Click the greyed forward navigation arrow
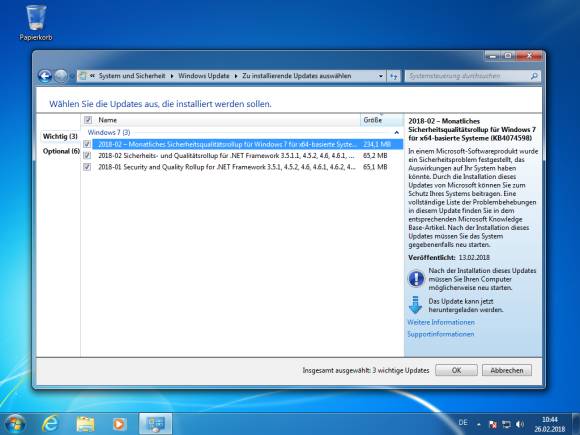580x435 pixels. coord(61,76)
